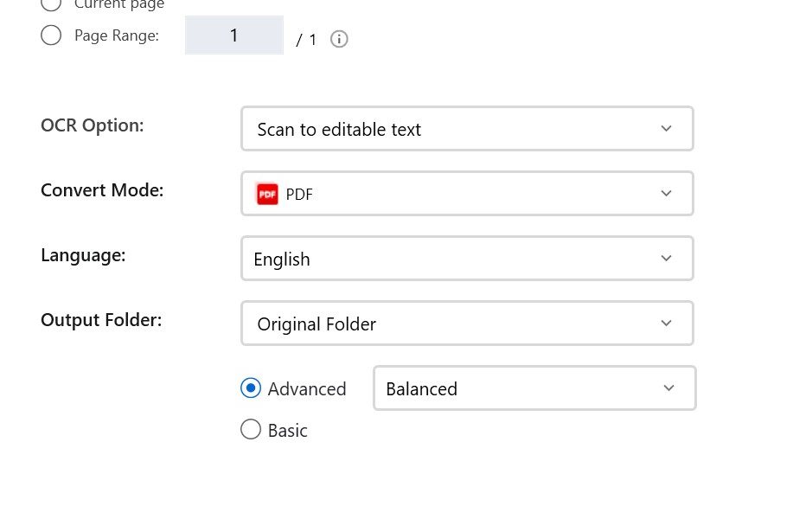Click the Language field chevron arrow
This screenshot has height=519, width=812.
[x=666, y=258]
